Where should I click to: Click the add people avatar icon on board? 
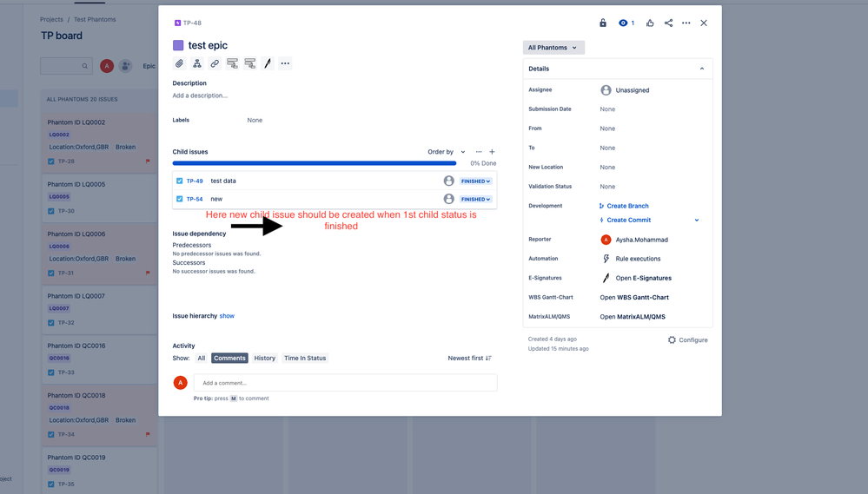(126, 66)
